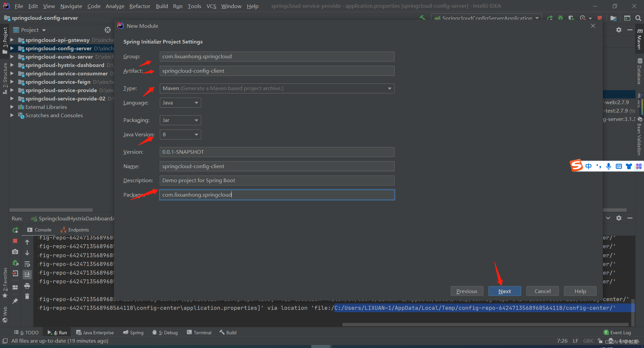Expand the springcloud-api-gateway project node
This screenshot has height=348, width=644.
pyautogui.click(x=12, y=40)
